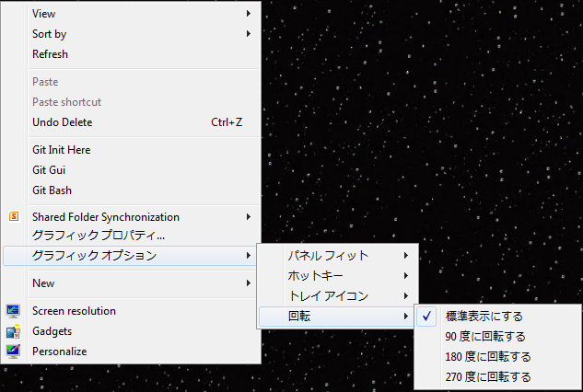The height and width of the screenshot is (392, 583).
Task: Select the 回転 submenu item
Action: pyautogui.click(x=337, y=317)
